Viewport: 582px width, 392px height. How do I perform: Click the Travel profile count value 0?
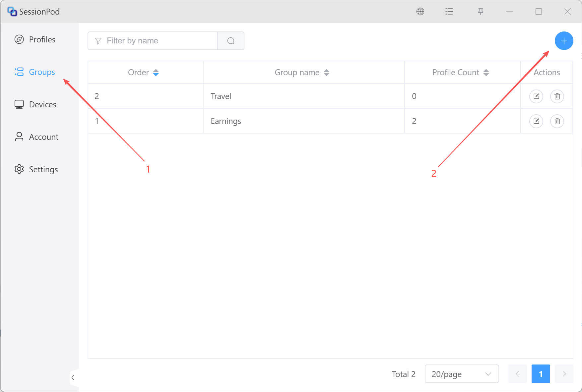[x=414, y=96]
